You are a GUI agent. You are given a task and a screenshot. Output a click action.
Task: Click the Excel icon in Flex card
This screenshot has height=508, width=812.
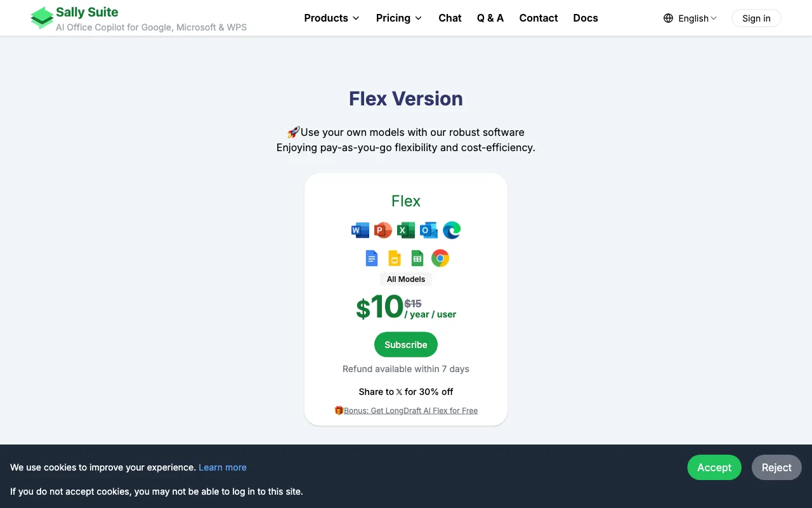[406, 230]
